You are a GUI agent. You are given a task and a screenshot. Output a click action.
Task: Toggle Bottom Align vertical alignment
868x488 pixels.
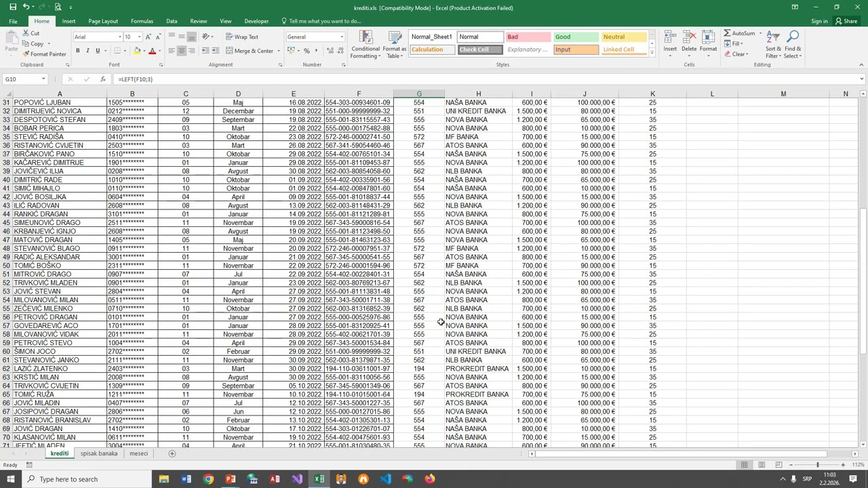coord(191,37)
